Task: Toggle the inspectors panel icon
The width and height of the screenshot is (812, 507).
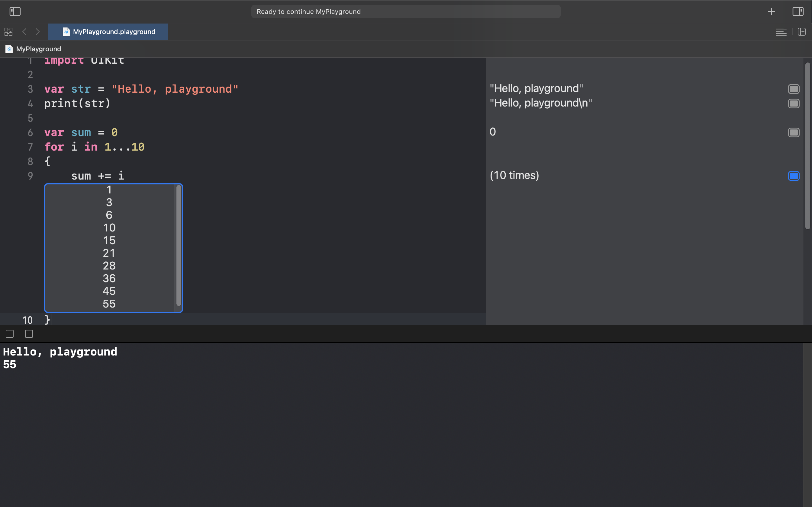Action: point(798,11)
